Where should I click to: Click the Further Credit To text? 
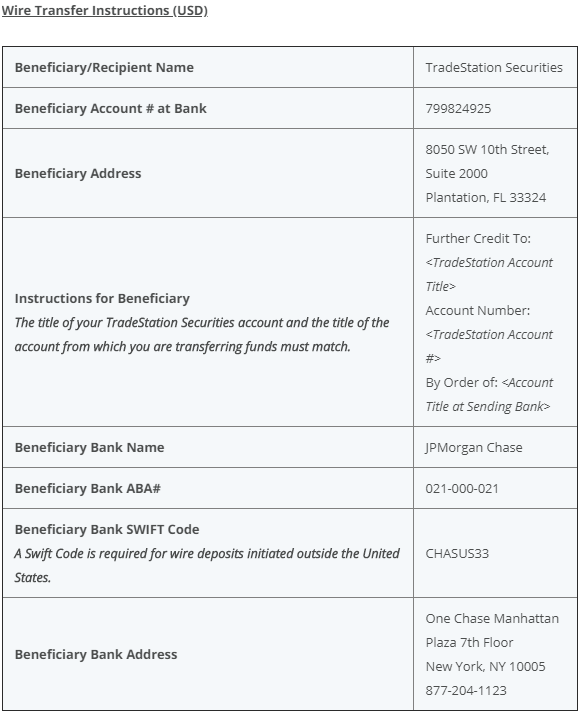coord(478,238)
